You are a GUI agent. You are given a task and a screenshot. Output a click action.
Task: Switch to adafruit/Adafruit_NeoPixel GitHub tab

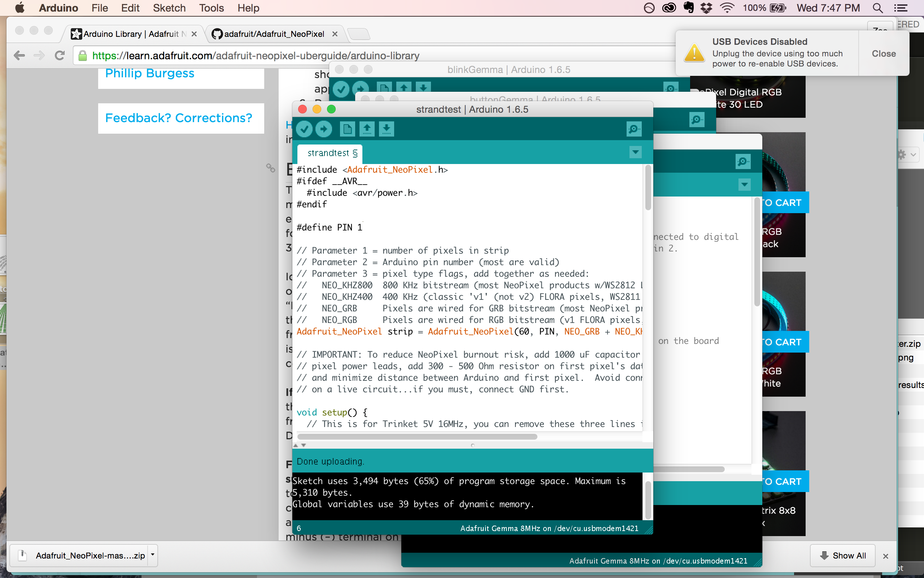point(274,34)
